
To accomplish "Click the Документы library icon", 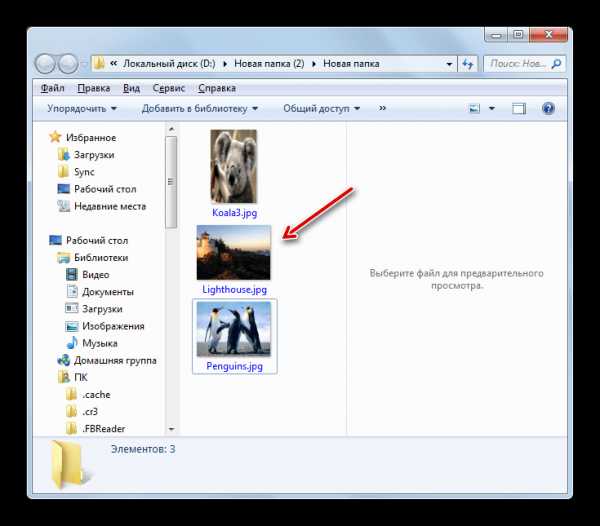I will coord(72,291).
